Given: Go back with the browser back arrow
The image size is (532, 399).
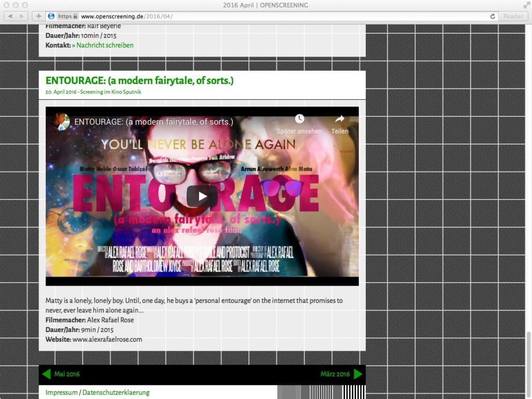Looking at the screenshot, I should [10, 16].
